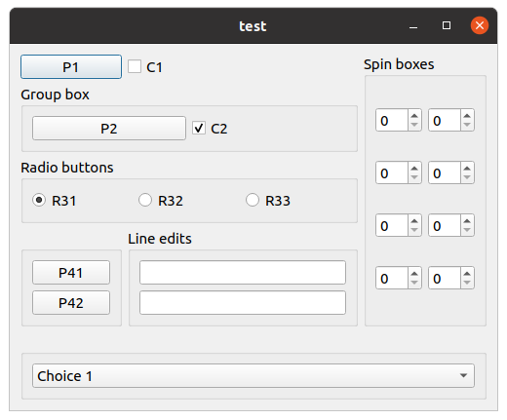Maximize the test window
Screen dimensions: 507x420
(x=447, y=25)
